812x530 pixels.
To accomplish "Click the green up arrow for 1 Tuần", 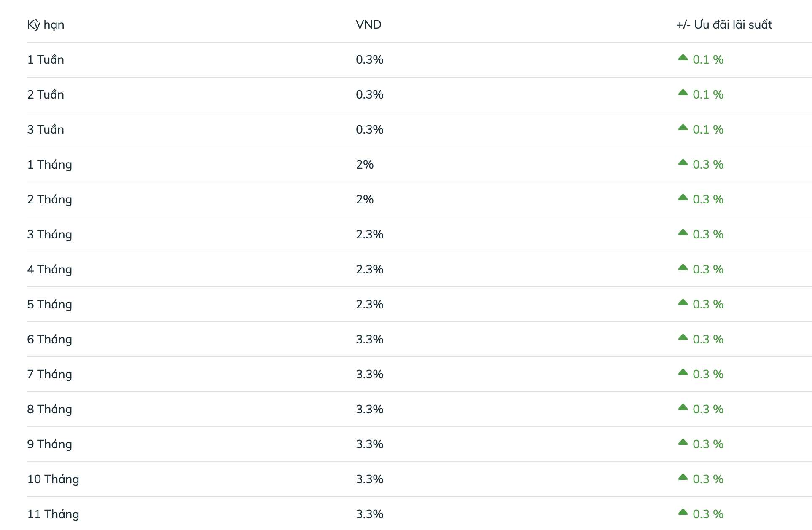I will click(683, 58).
